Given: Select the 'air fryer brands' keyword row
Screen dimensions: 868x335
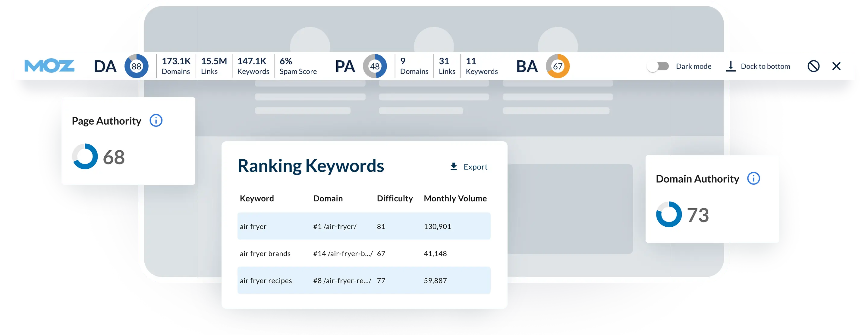Looking at the screenshot, I should pos(265,253).
